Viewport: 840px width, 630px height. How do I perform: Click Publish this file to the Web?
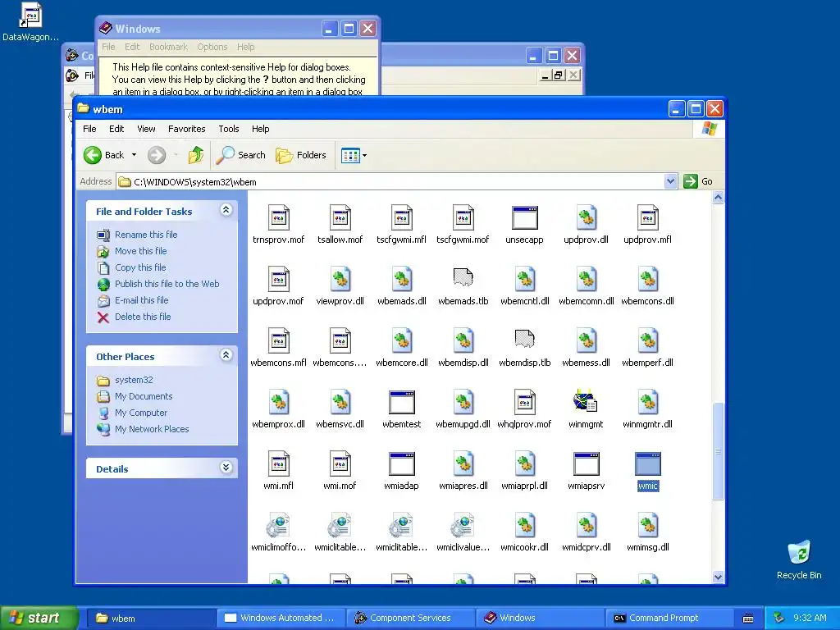pyautogui.click(x=167, y=284)
